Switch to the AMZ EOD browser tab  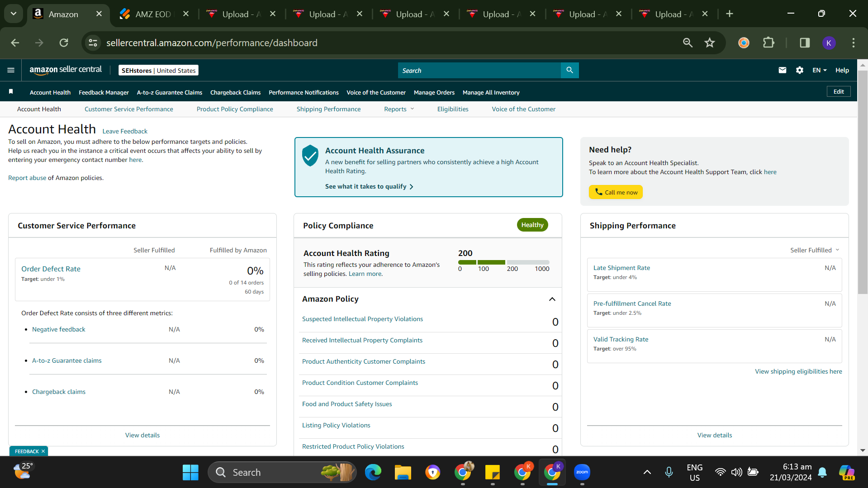click(x=154, y=14)
